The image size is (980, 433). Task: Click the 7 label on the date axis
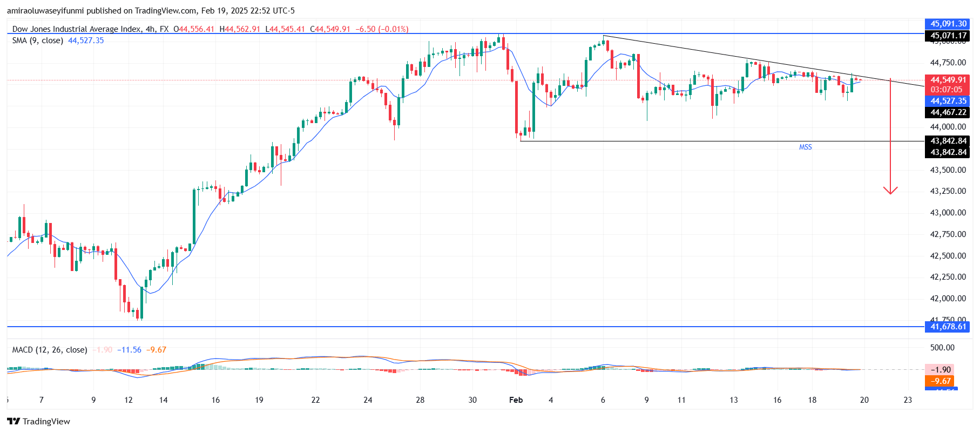click(42, 400)
